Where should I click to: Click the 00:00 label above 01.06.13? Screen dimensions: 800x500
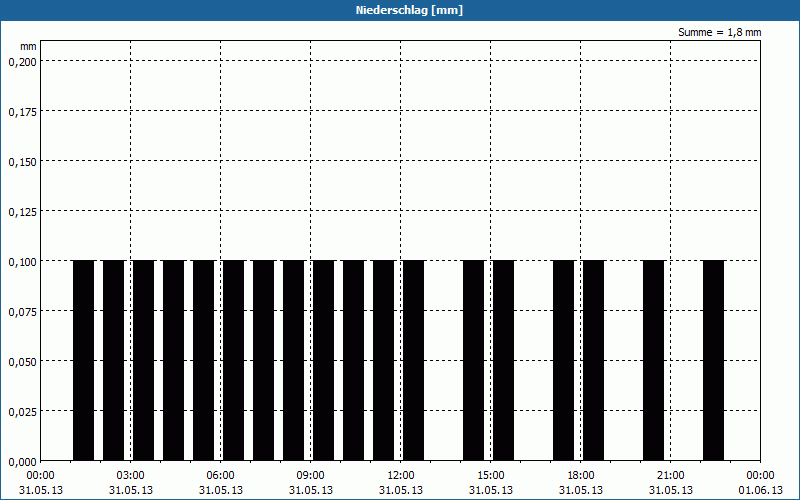tap(760, 476)
